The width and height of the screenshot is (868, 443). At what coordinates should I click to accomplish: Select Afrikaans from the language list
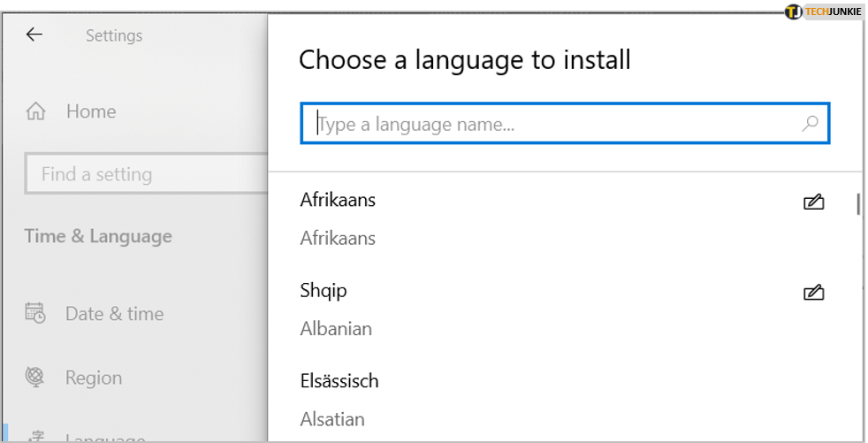(560, 218)
